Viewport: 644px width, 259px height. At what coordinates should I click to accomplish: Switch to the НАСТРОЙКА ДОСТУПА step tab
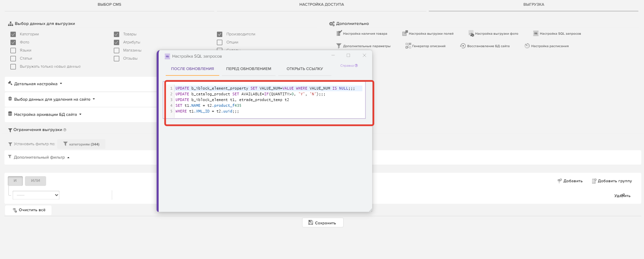pyautogui.click(x=322, y=4)
